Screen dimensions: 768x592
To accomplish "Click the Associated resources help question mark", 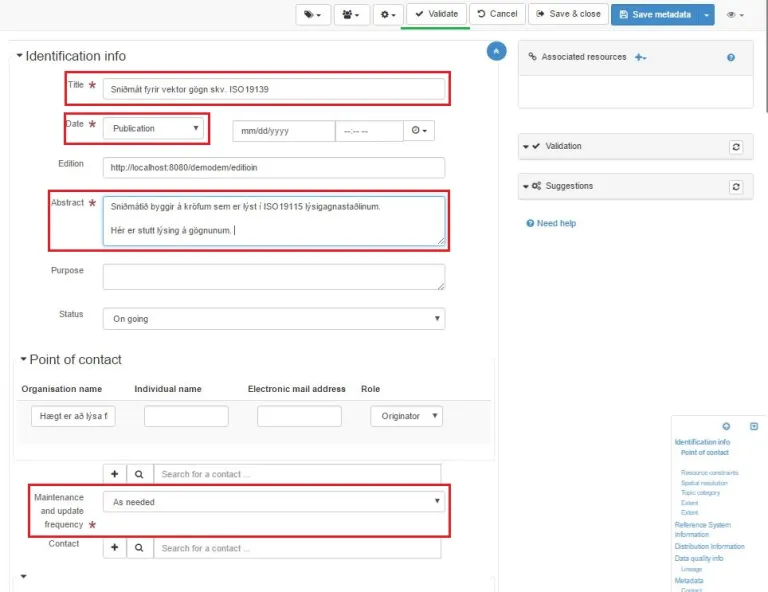I will click(731, 58).
